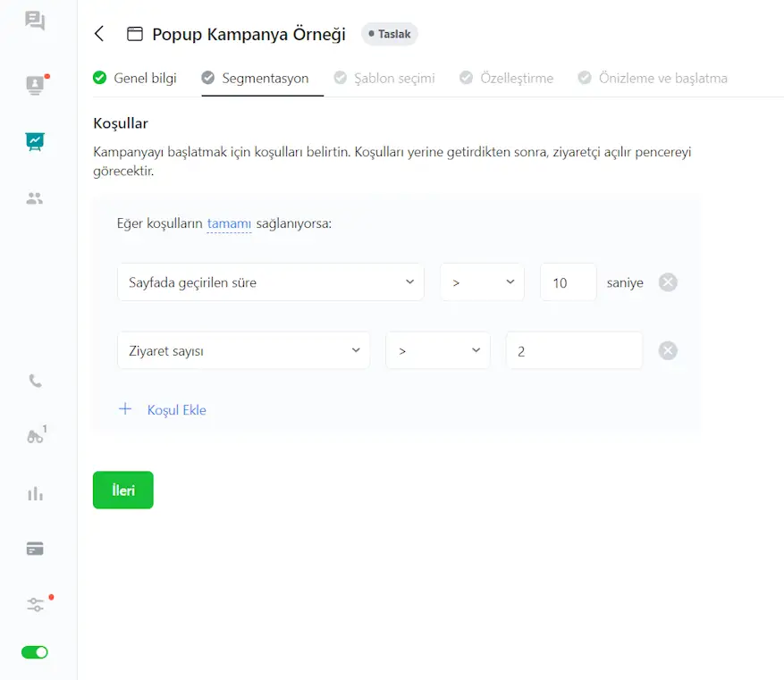Click the binoculars icon in sidebar
Image resolution: width=784 pixels, height=680 pixels.
coord(35,437)
